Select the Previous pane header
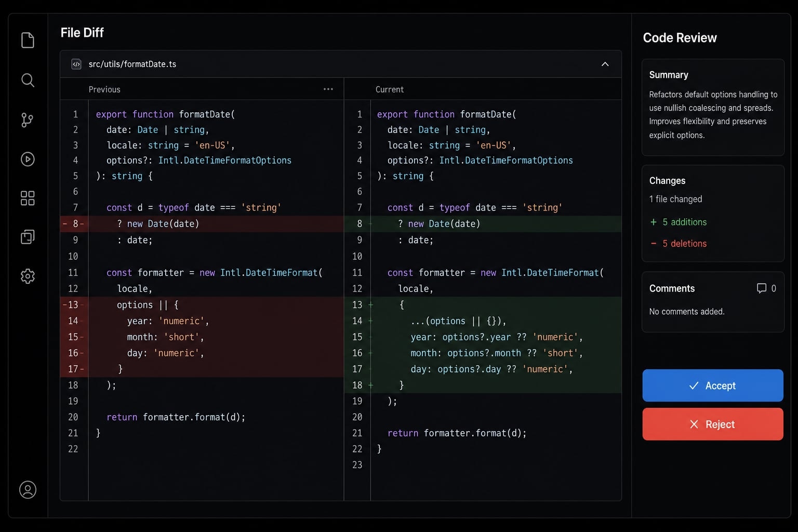798x532 pixels. coord(104,89)
